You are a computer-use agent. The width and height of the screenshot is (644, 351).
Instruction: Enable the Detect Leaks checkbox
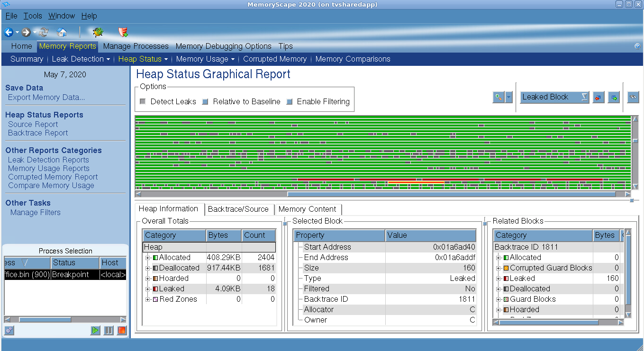[x=143, y=102]
